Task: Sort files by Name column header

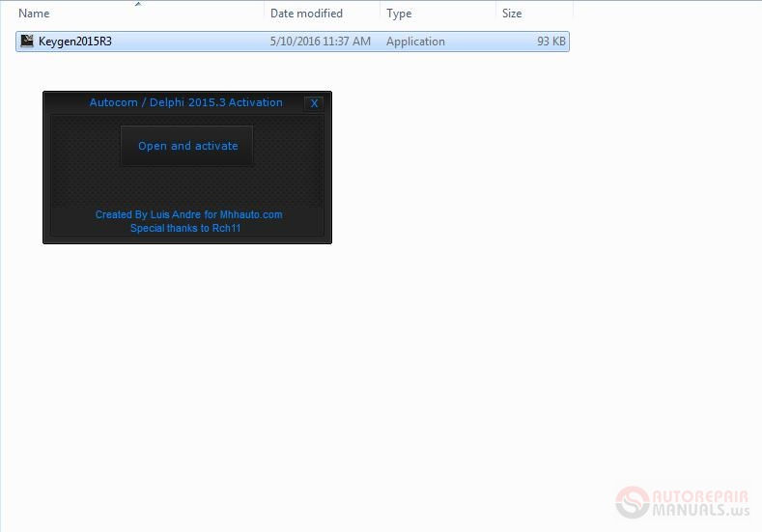Action: tap(34, 14)
